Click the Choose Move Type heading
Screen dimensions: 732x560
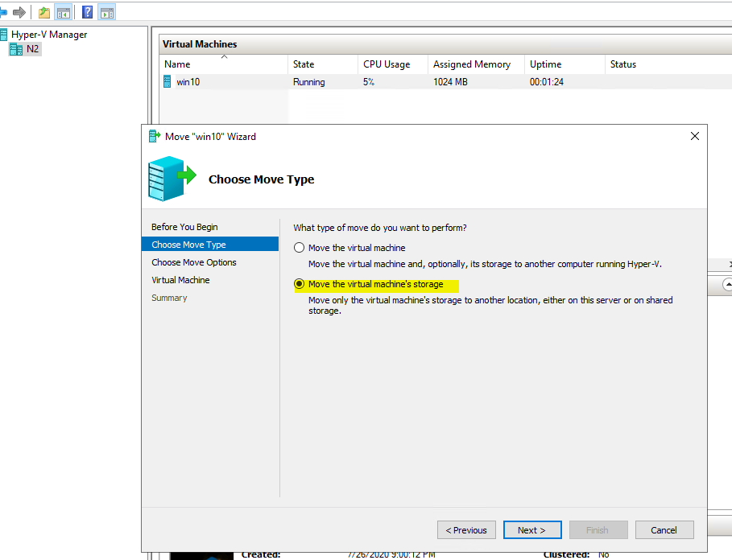click(261, 179)
